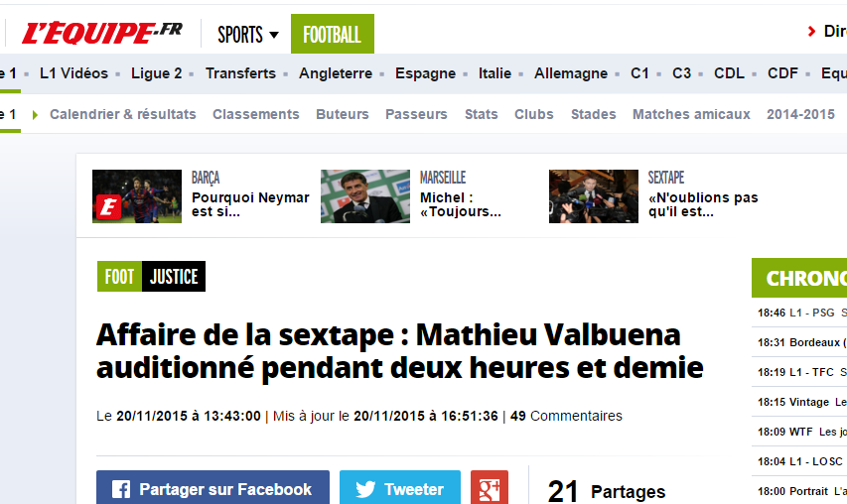Image resolution: width=847 pixels, height=504 pixels.
Task: Open the Transferts section
Action: [240, 73]
